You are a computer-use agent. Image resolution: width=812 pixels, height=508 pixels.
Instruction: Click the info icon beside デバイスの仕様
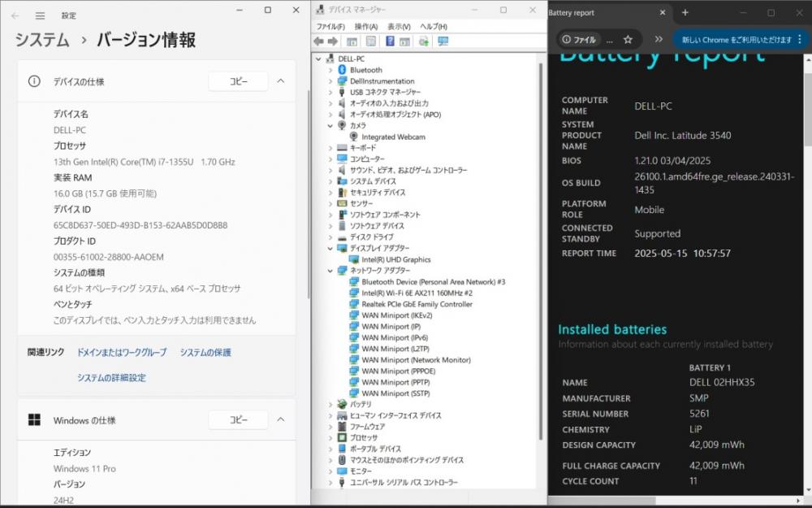34,81
